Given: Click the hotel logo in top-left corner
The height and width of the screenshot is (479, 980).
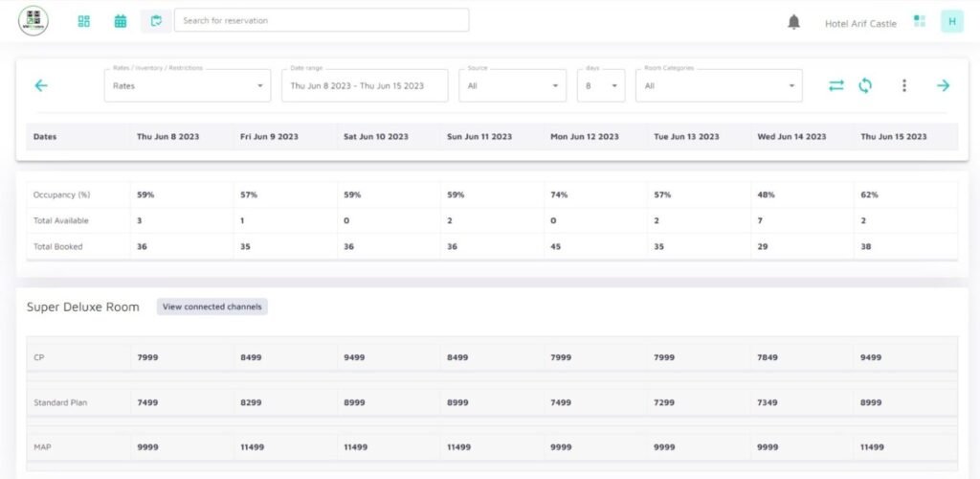Looking at the screenshot, I should [33, 20].
